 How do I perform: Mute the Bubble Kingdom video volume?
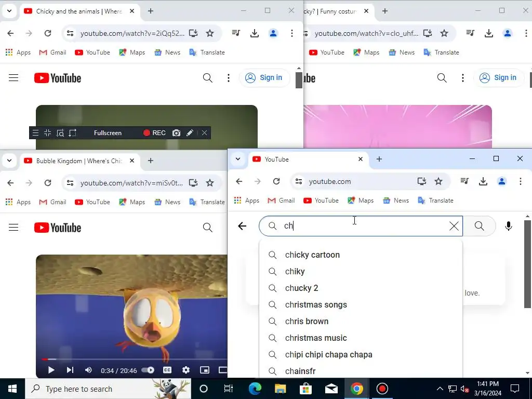click(88, 370)
